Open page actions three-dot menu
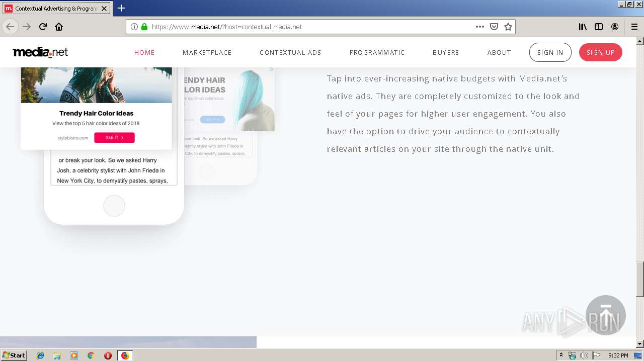This screenshot has height=362, width=644. [x=479, y=27]
